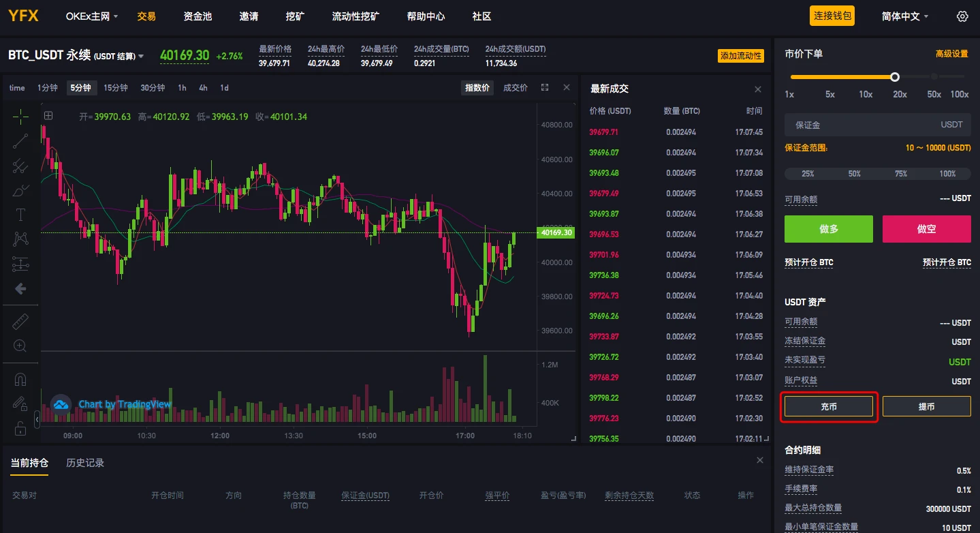The image size is (980, 533).
Task: Close the chart panel X
Action: pyautogui.click(x=567, y=87)
